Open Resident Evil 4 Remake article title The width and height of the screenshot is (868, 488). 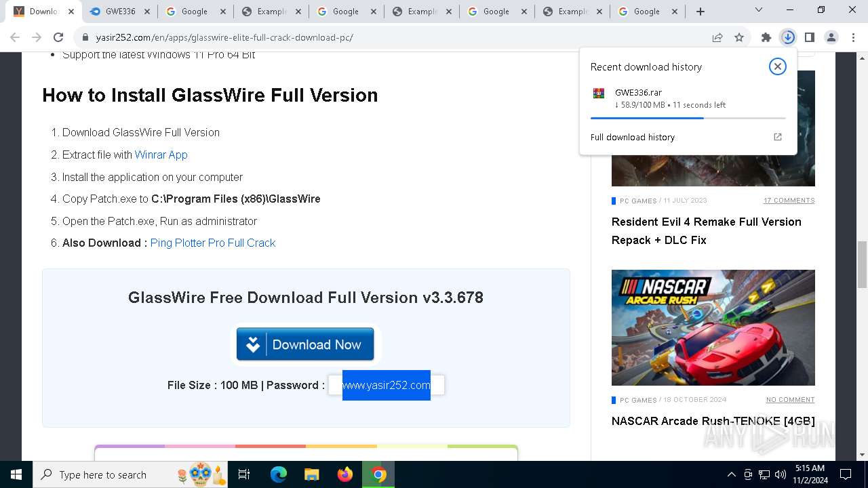click(707, 231)
